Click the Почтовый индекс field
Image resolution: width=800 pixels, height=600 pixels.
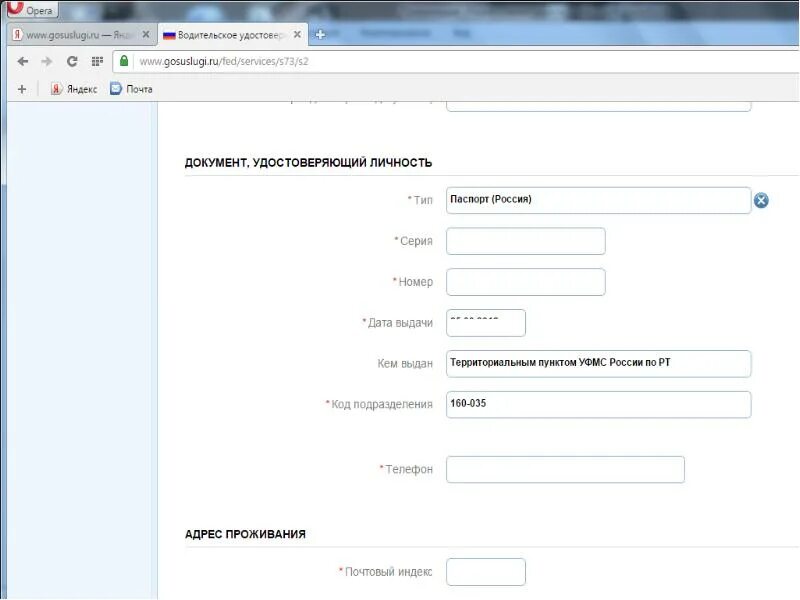(x=486, y=571)
